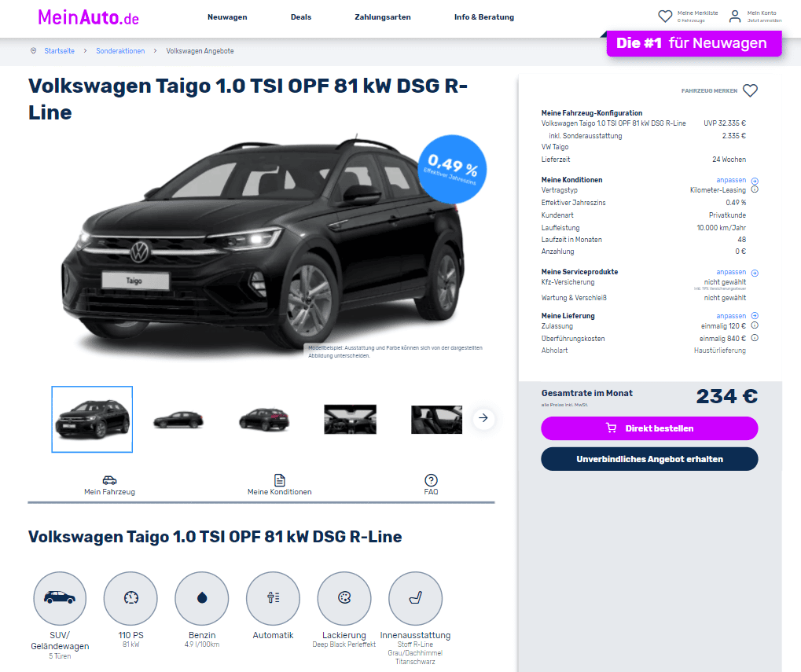Image resolution: width=801 pixels, height=672 pixels.
Task: Click the Lackierung paint palette icon
Action: [344, 598]
